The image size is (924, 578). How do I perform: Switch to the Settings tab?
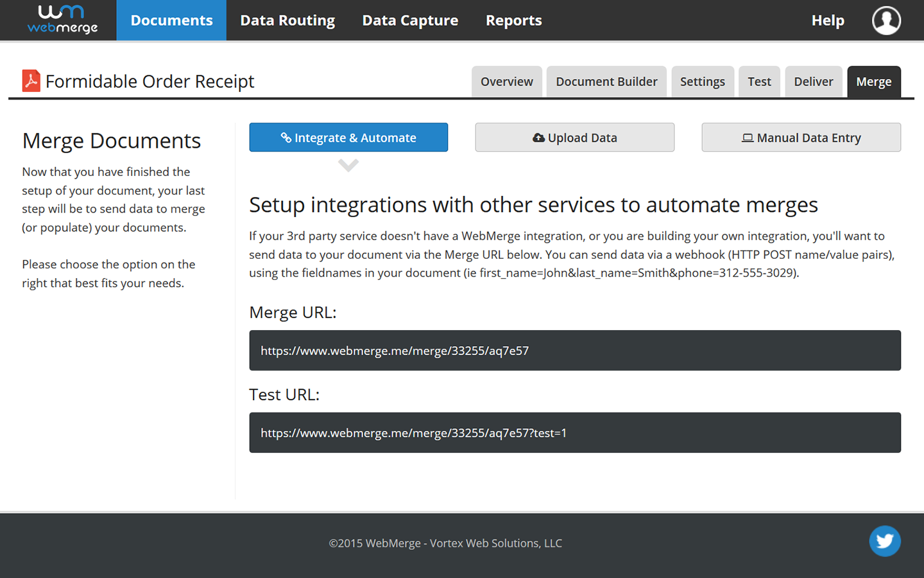pyautogui.click(x=703, y=81)
